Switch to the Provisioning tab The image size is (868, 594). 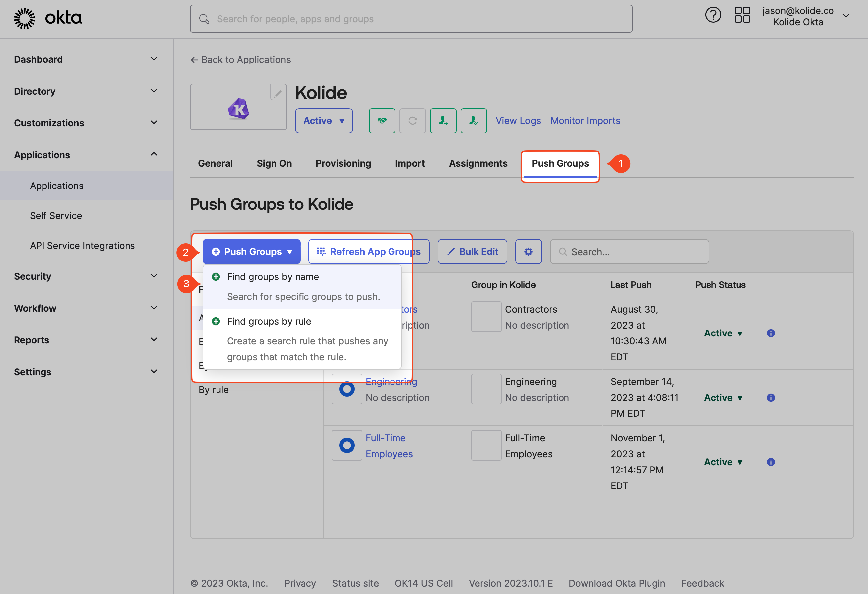point(343,164)
